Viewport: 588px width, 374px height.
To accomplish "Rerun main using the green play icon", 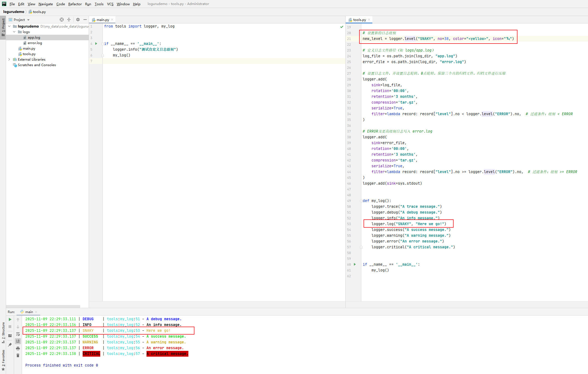I will pos(10,319).
